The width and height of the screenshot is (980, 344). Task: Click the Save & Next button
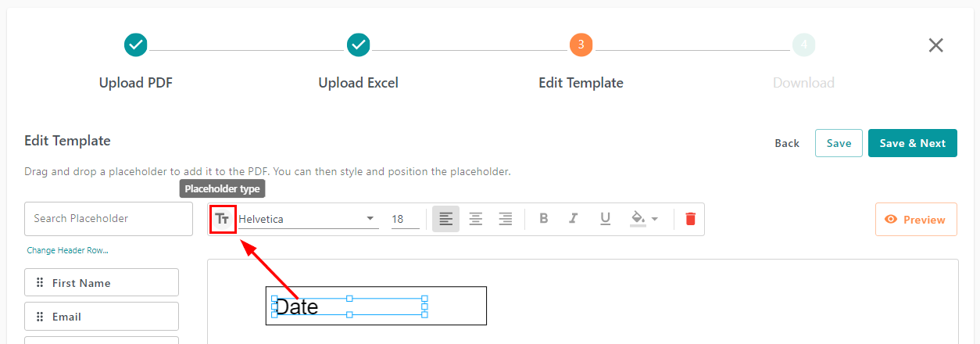(912, 143)
